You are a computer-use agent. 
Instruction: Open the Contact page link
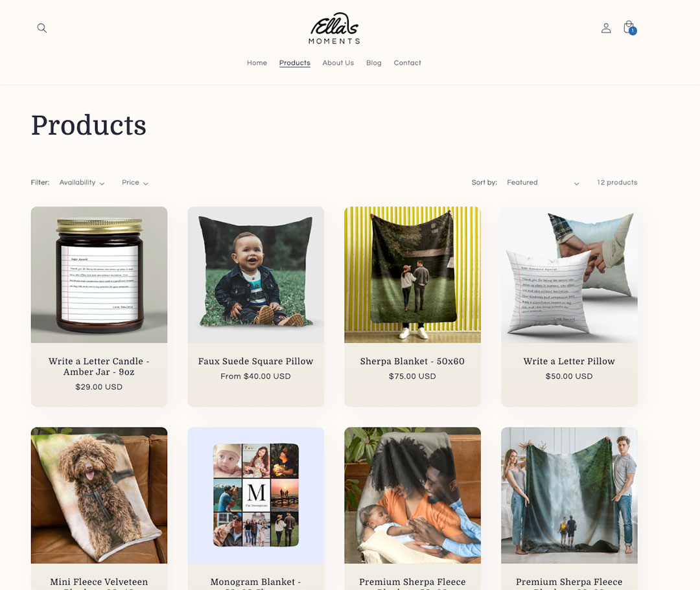407,63
